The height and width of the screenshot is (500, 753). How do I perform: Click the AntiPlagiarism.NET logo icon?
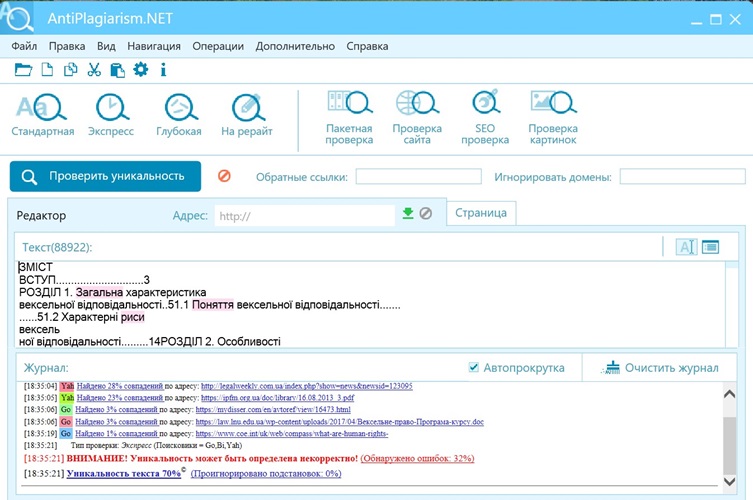coord(17,18)
